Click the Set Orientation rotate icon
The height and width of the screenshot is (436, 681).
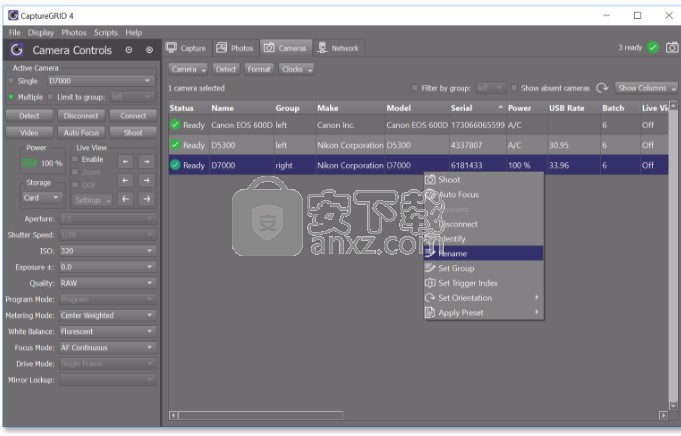430,298
